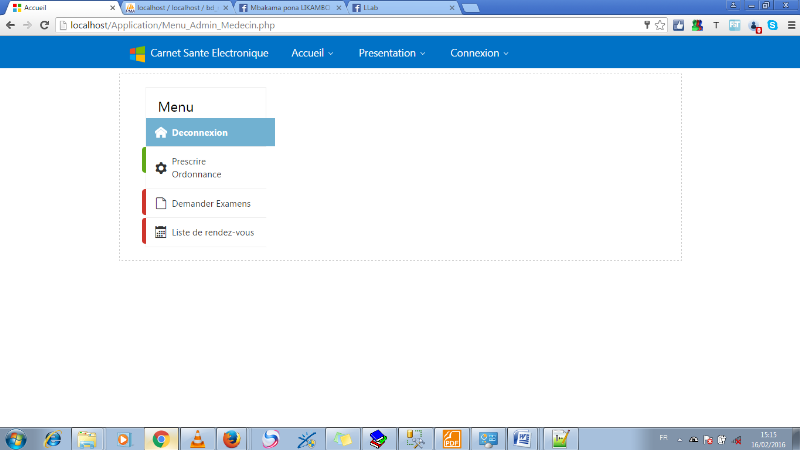The height and width of the screenshot is (450, 800).
Task: Launch Internet Explorer from the taskbar
Action: click(53, 439)
